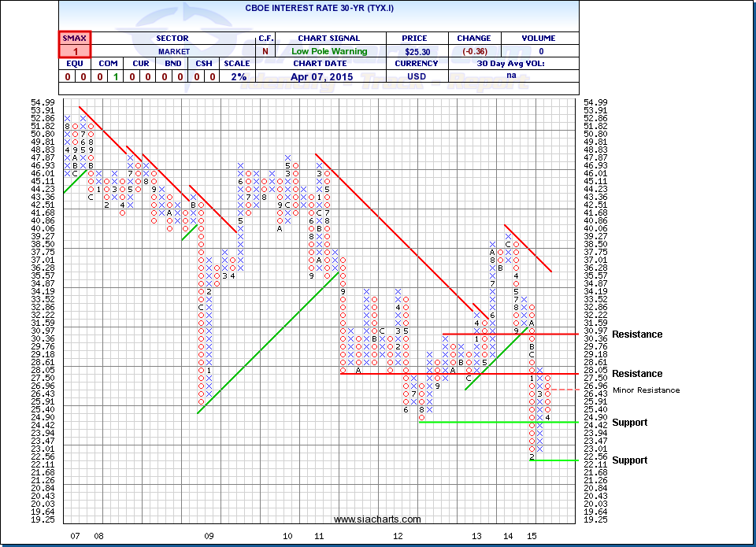Click the upper Resistance label near 30.97

coord(637,334)
